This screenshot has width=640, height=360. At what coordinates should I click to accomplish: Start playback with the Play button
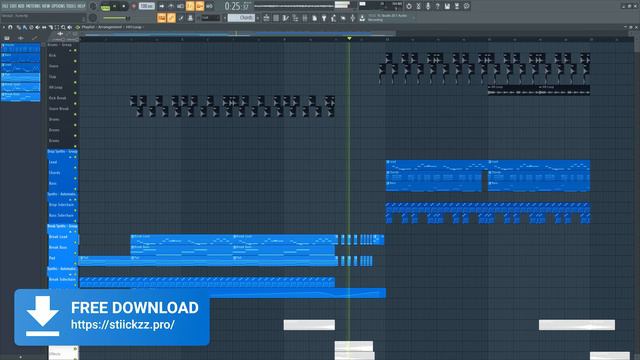[x=114, y=7]
